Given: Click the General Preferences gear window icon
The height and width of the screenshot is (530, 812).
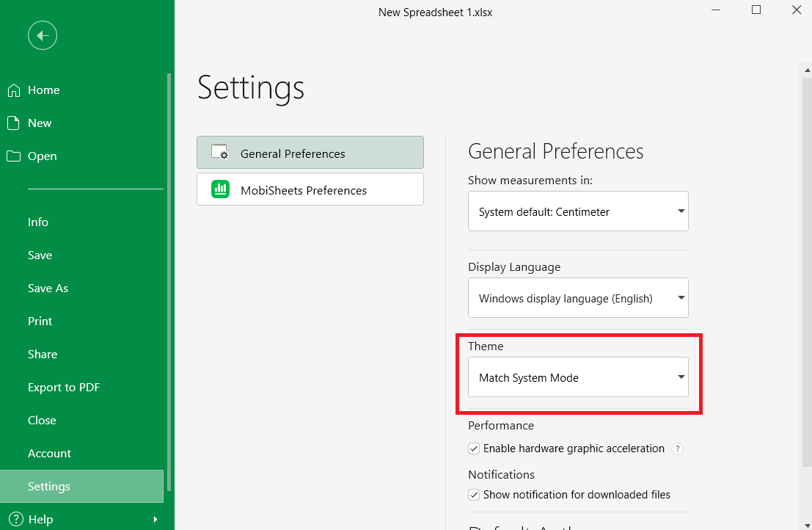Looking at the screenshot, I should 219,152.
